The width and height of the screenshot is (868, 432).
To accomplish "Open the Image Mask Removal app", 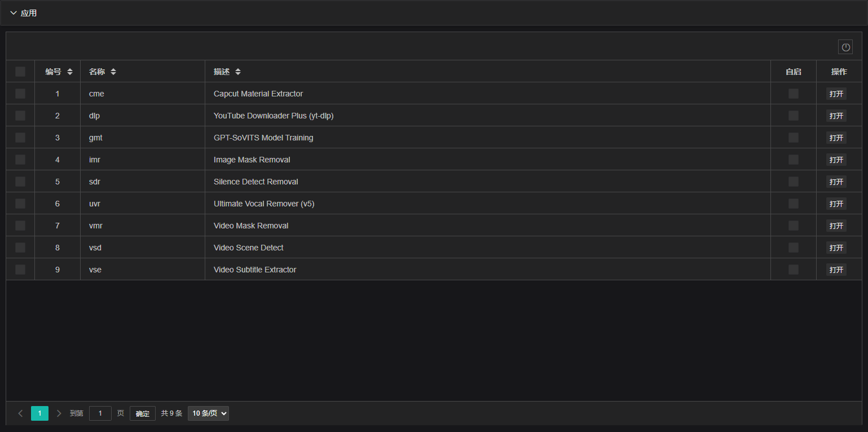I will (836, 160).
